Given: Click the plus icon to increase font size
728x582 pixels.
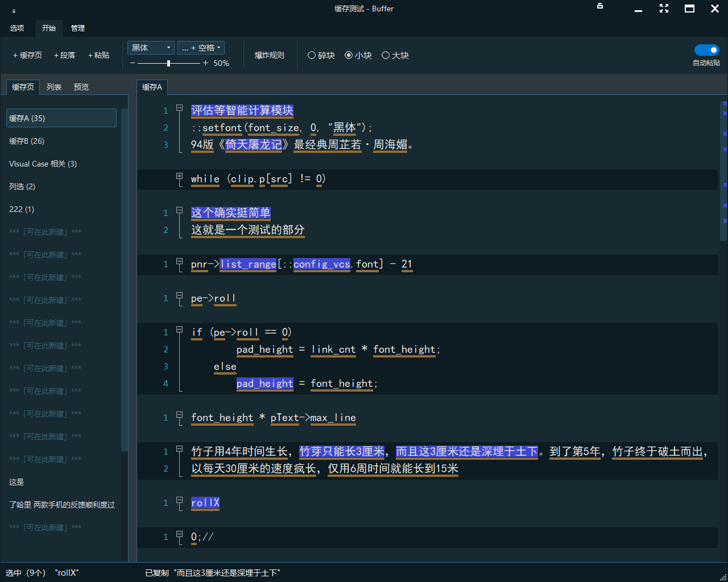Looking at the screenshot, I should (x=205, y=63).
